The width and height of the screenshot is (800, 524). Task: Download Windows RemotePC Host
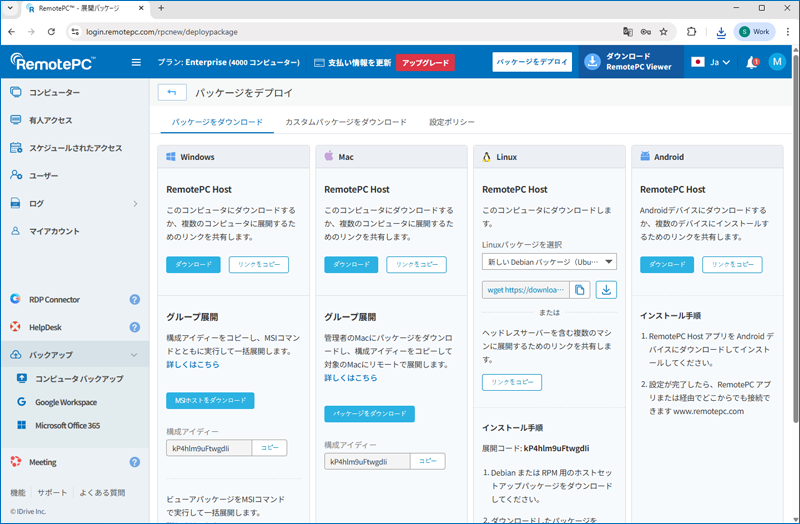point(193,264)
